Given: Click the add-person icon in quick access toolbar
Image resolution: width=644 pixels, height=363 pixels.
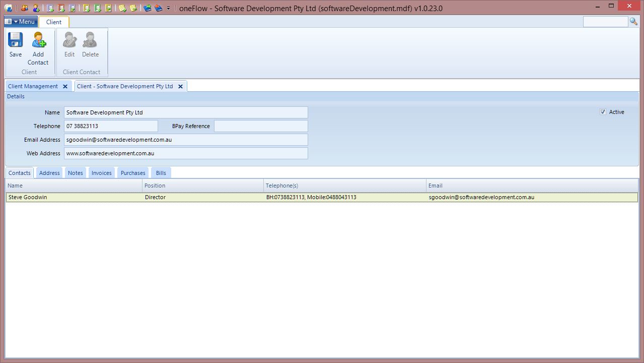Looking at the screenshot, I should pos(36,8).
